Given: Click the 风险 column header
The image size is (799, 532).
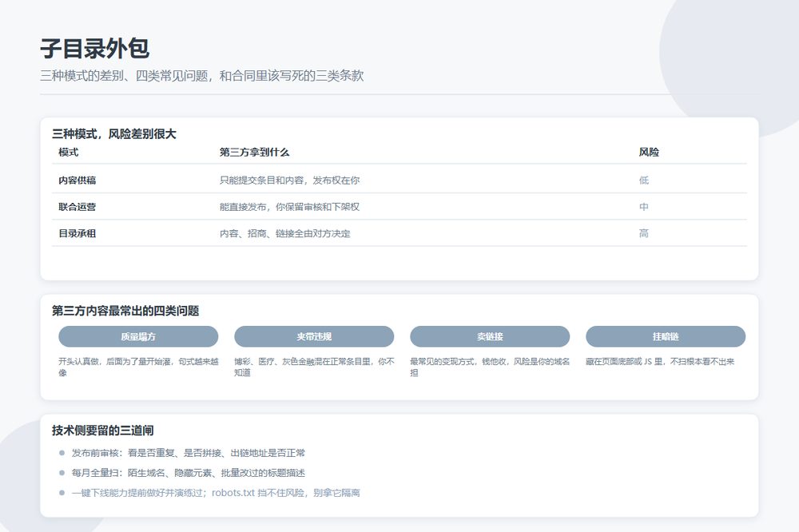Looking at the screenshot, I should tap(649, 153).
